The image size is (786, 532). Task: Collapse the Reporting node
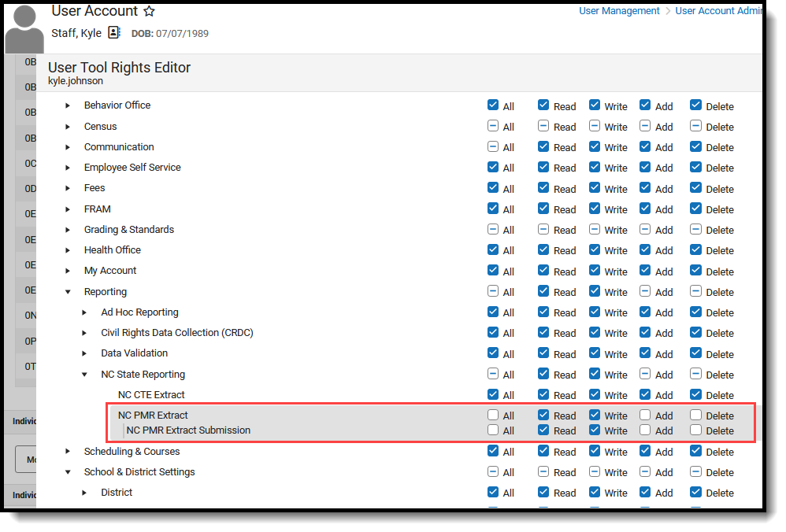(x=68, y=292)
